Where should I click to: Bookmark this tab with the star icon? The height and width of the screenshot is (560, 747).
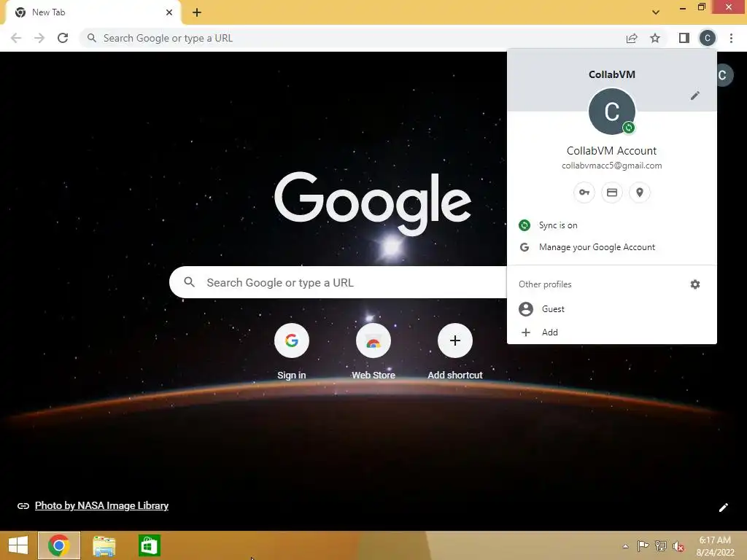[x=655, y=38]
